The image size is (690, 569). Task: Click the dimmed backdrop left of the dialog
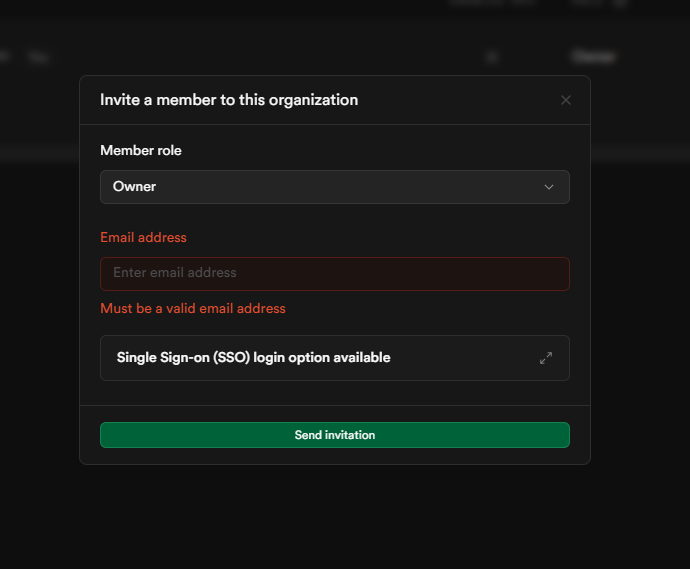(x=40, y=300)
